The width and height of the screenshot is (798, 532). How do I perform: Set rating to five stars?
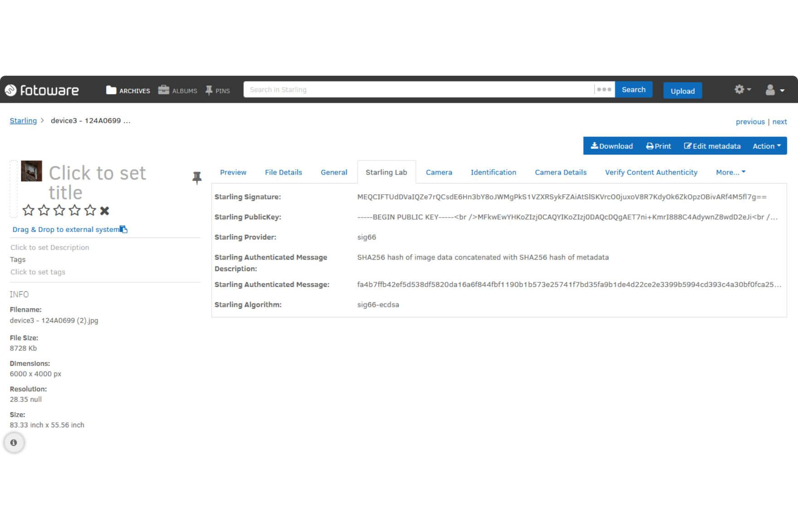click(x=90, y=210)
